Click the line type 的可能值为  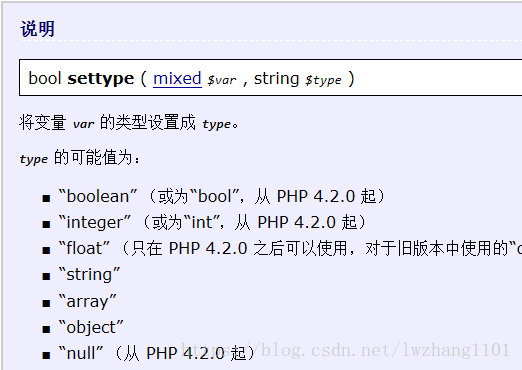click(x=80, y=157)
